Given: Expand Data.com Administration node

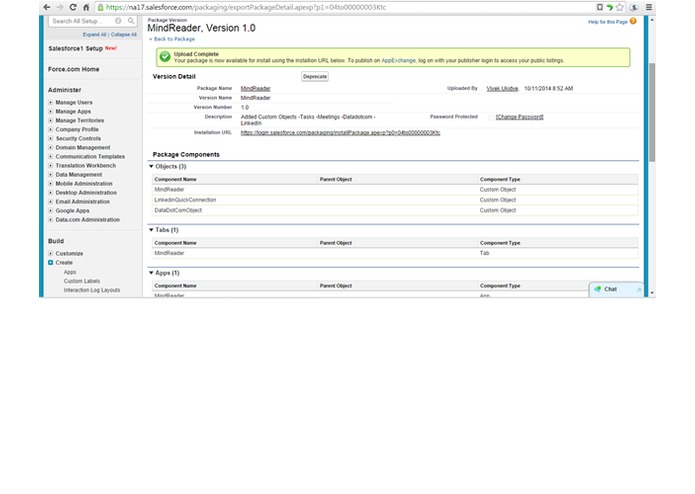Looking at the screenshot, I should pos(51,220).
